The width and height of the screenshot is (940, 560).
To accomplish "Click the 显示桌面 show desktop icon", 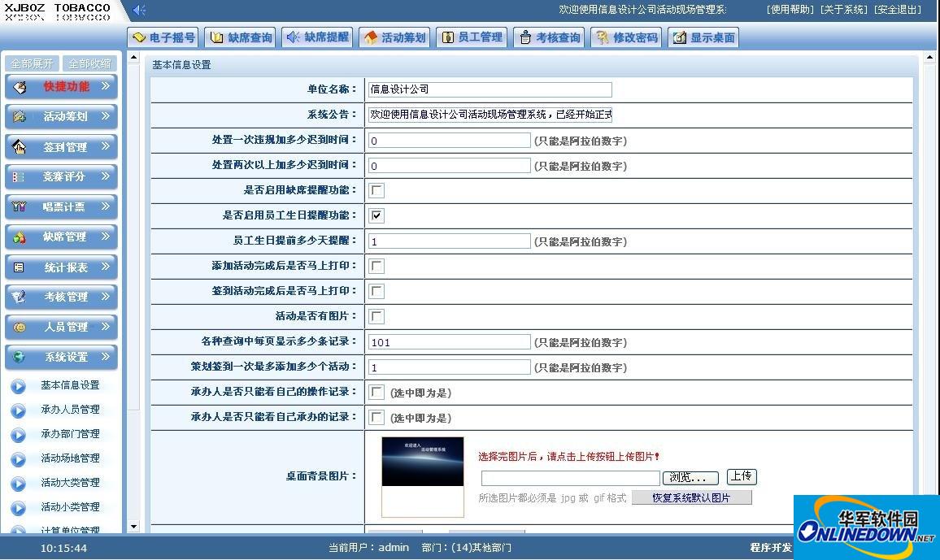I will tap(703, 37).
